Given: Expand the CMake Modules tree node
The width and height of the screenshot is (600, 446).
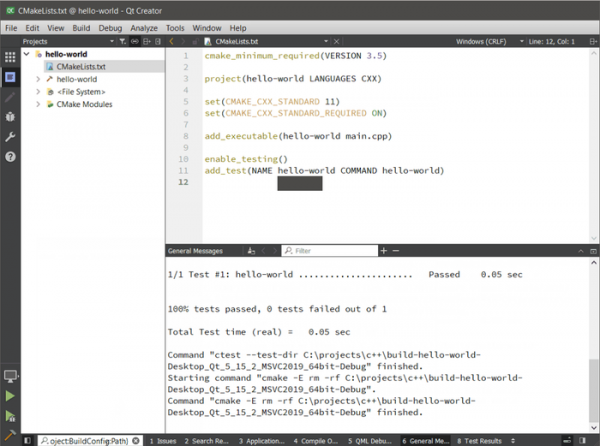Looking at the screenshot, I should click(x=38, y=104).
